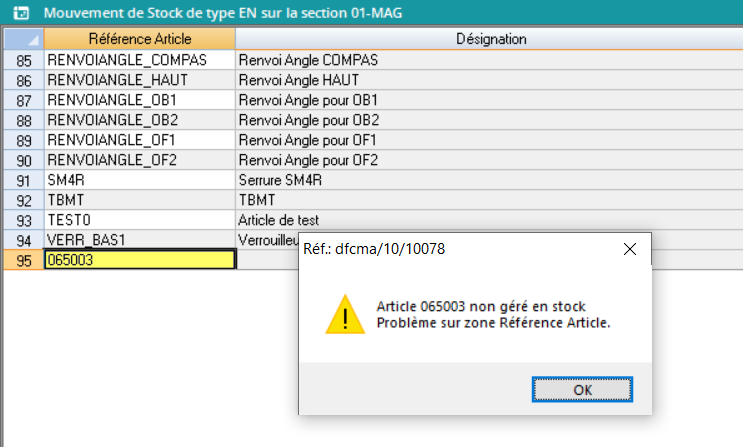The image size is (743, 447).
Task: Click the Référence Article column header
Action: tap(140, 39)
